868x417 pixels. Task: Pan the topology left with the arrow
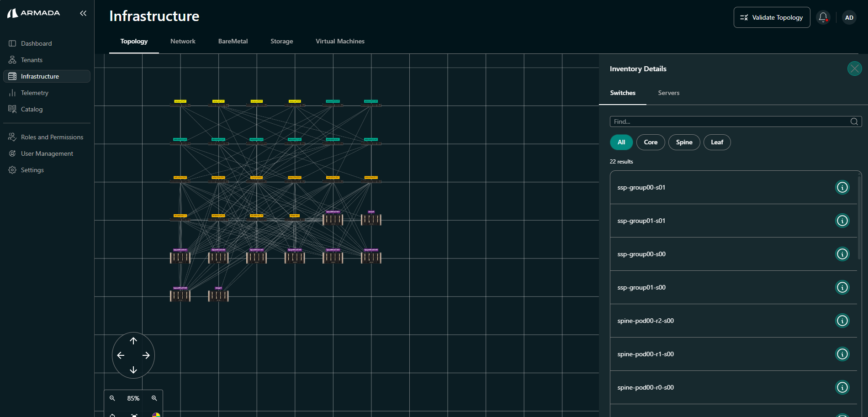[x=121, y=355]
